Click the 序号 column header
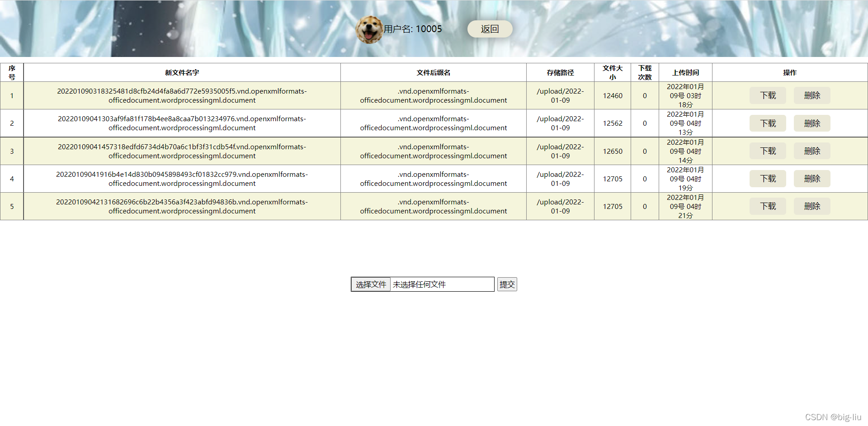The width and height of the screenshot is (868, 426). pos(12,72)
